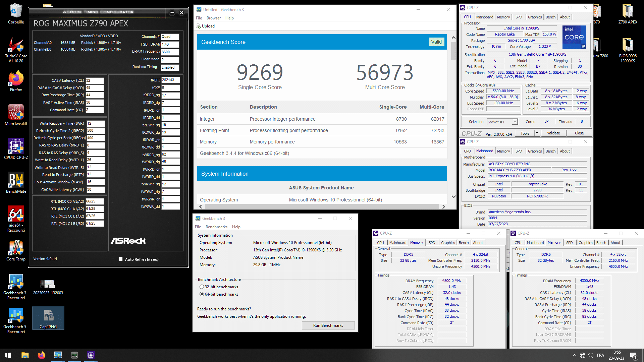Open Geekbench 5 desktop shortcut

click(x=16, y=320)
